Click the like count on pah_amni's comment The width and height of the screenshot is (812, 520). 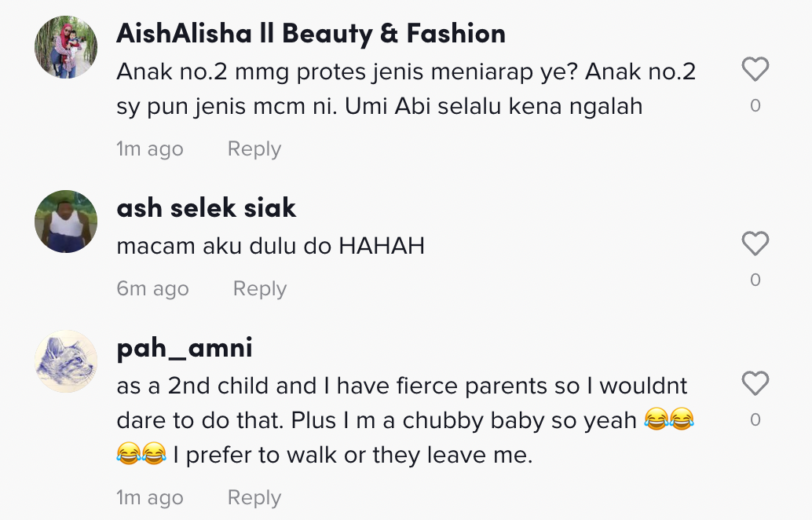tap(755, 420)
